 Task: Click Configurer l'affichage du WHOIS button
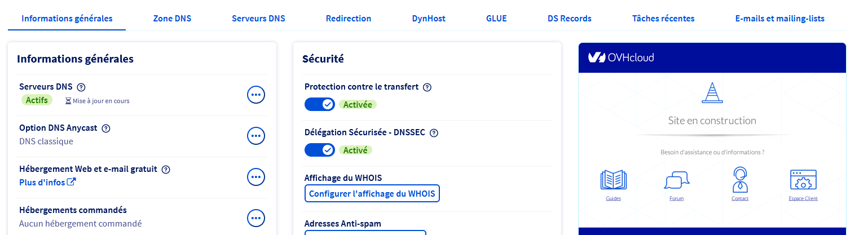pyautogui.click(x=372, y=193)
